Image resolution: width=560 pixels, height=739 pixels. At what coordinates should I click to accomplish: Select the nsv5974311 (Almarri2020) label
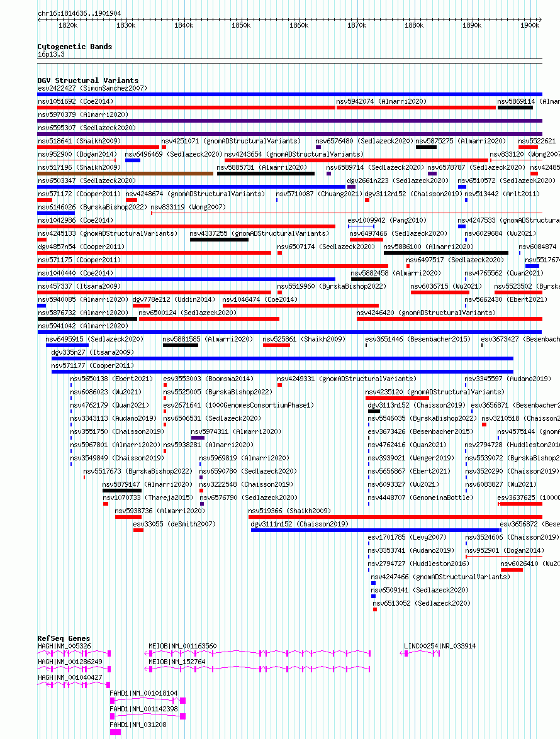coord(236,431)
